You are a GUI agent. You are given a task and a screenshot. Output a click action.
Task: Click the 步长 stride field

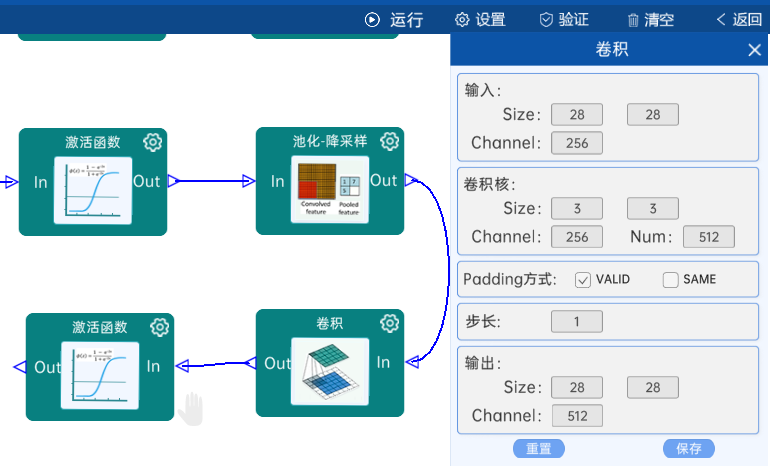pyautogui.click(x=577, y=322)
